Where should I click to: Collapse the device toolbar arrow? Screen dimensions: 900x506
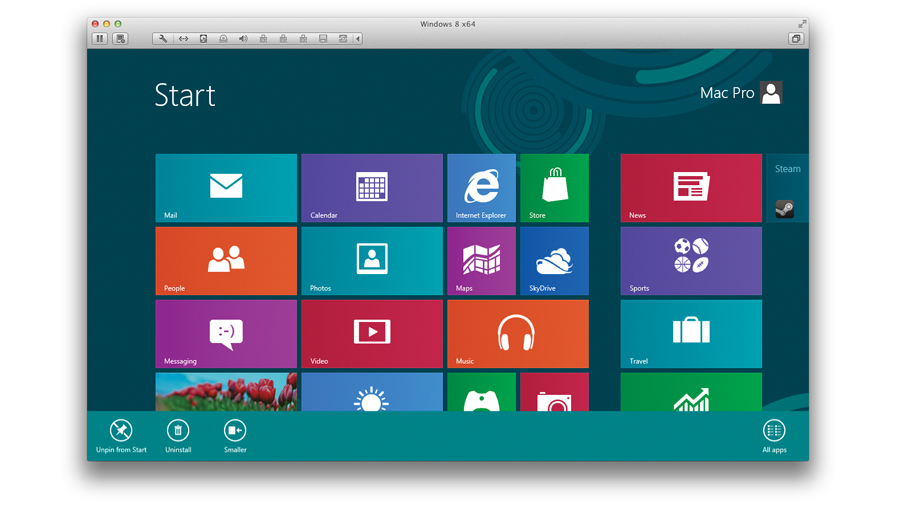click(x=358, y=38)
